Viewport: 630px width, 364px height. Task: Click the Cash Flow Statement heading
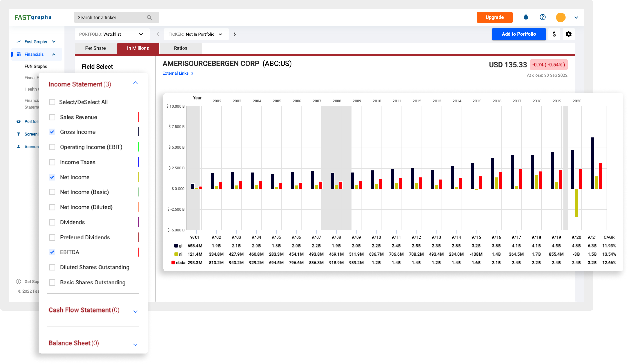[84, 310]
